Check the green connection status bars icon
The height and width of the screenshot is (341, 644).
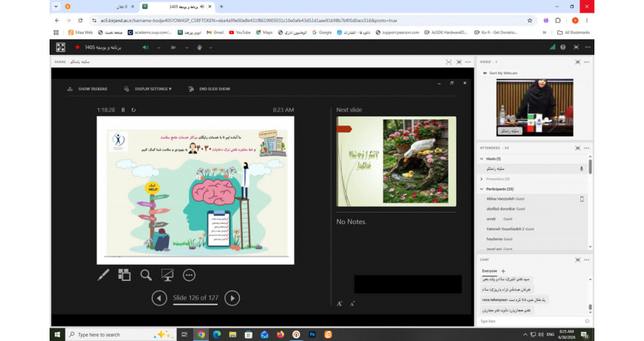(552, 47)
